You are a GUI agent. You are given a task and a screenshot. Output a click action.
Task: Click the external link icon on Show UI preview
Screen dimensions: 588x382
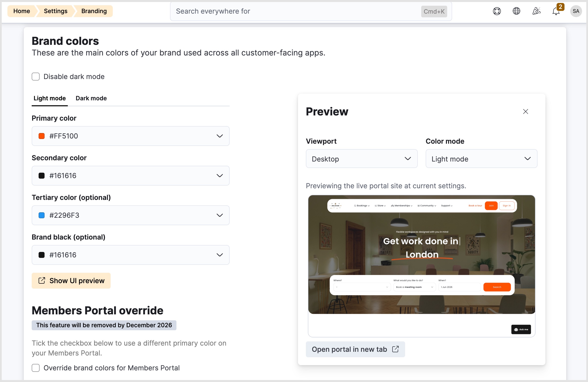(x=42, y=281)
